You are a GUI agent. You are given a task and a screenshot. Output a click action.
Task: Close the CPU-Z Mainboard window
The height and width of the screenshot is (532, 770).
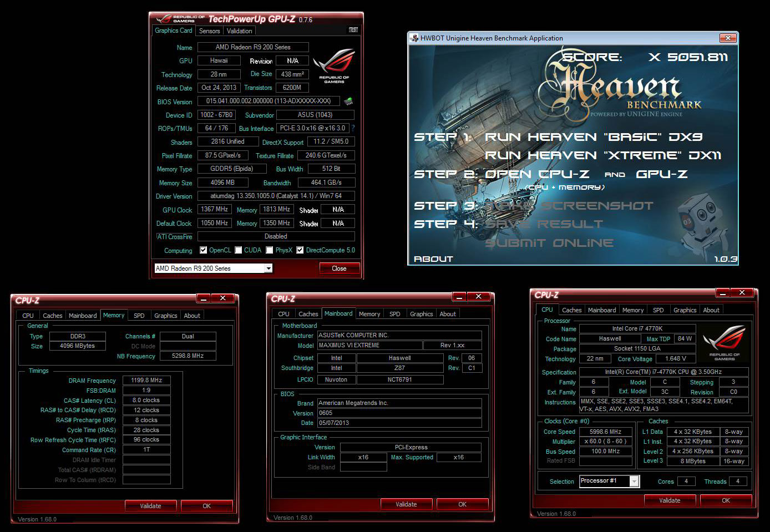tap(478, 297)
